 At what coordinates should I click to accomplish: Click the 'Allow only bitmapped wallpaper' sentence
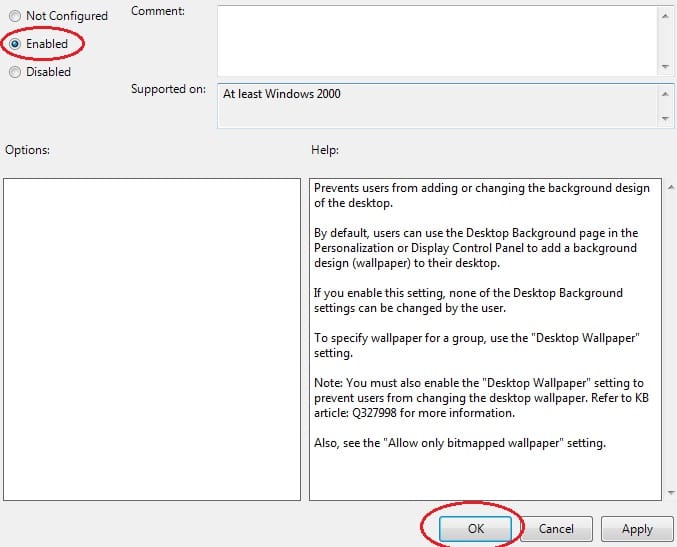pos(460,443)
